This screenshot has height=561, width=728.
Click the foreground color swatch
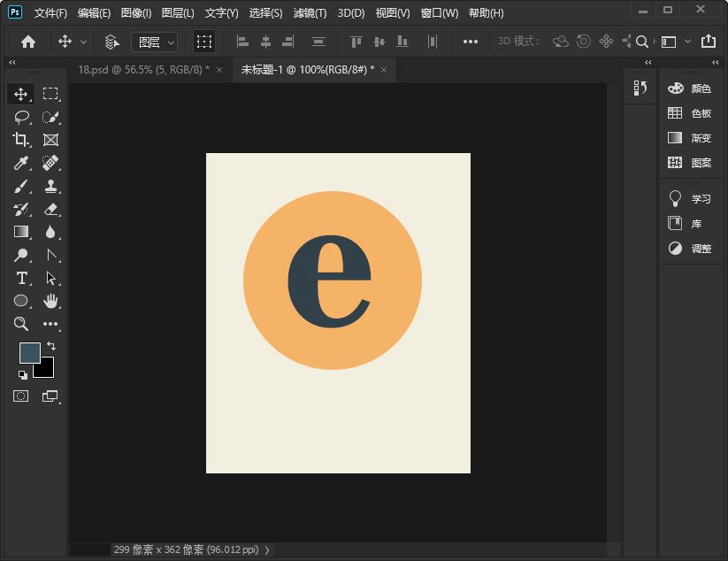[29, 352]
